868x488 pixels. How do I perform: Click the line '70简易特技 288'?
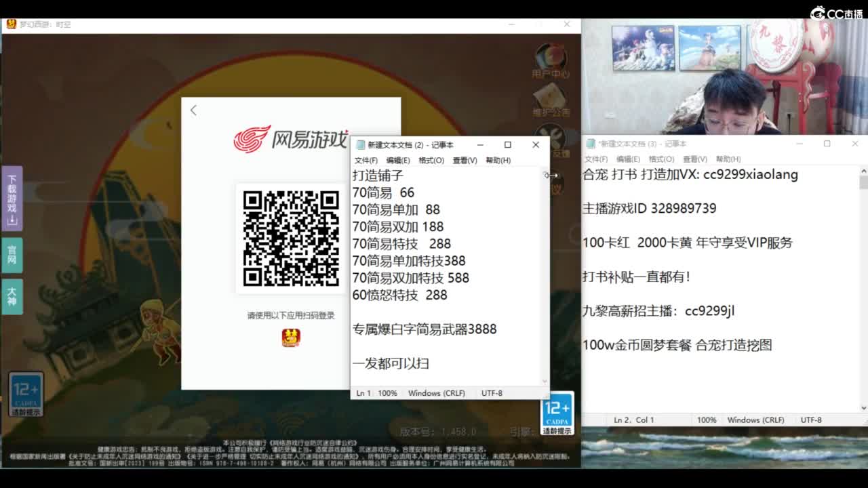point(401,243)
